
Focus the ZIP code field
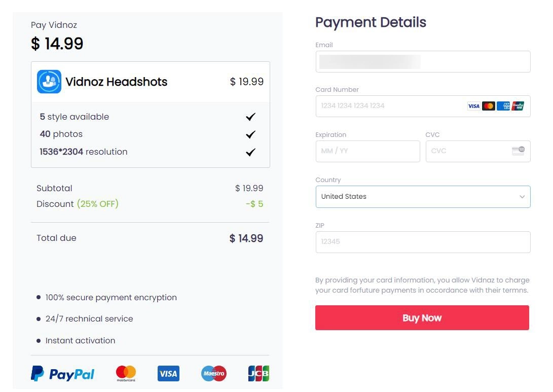[x=423, y=242]
